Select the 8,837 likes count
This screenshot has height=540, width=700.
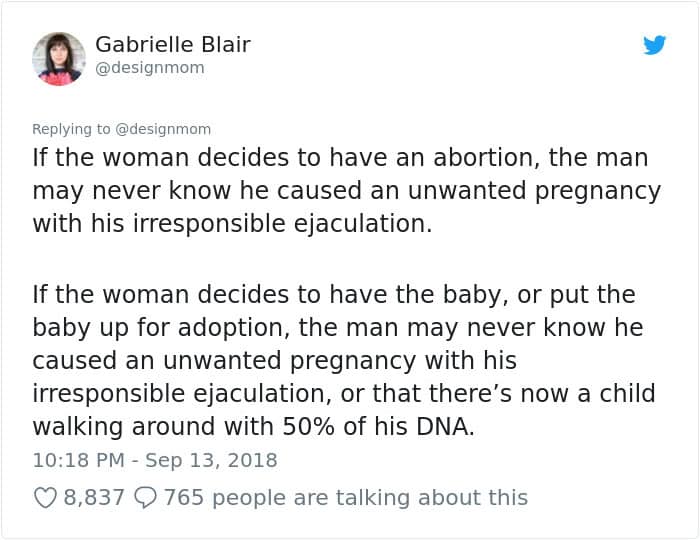94,498
